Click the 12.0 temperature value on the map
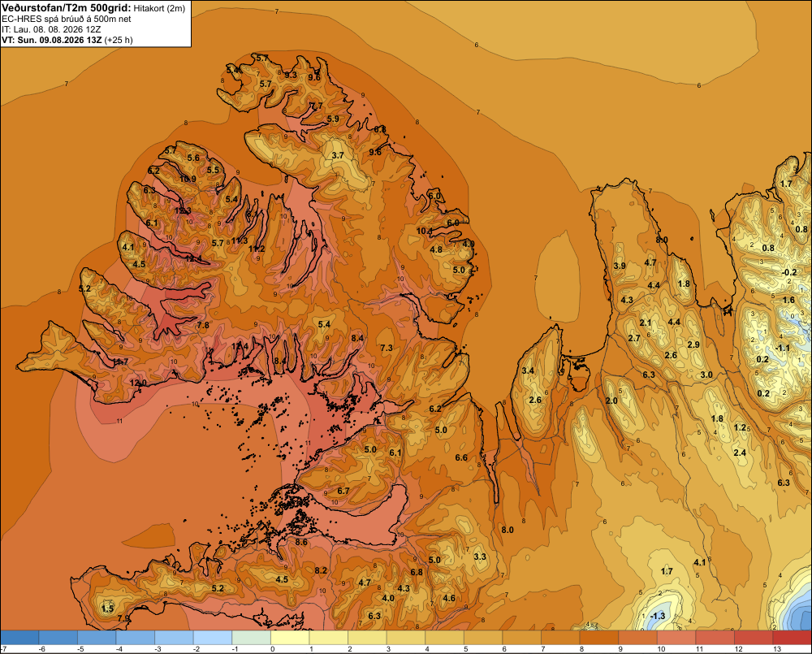This screenshot has height=654, width=812. click(138, 383)
